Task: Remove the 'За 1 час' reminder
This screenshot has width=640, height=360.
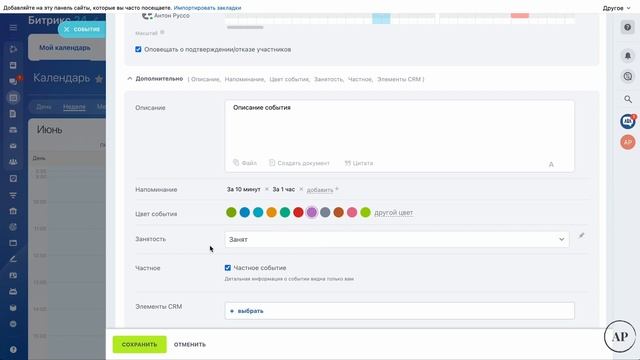Action: click(x=301, y=189)
